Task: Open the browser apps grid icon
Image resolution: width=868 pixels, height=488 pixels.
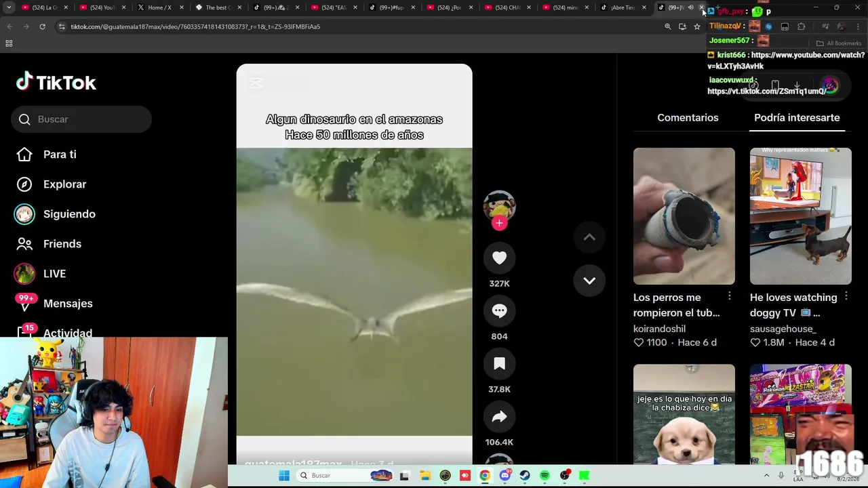Action: click(x=9, y=43)
